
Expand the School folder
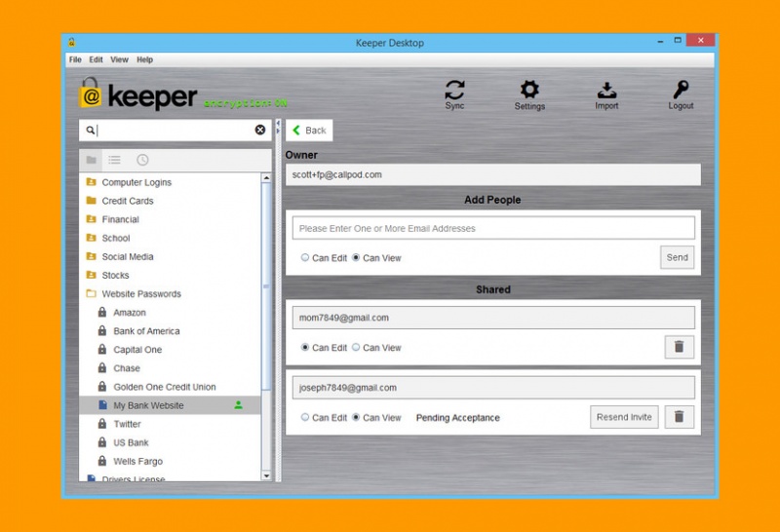(91, 238)
